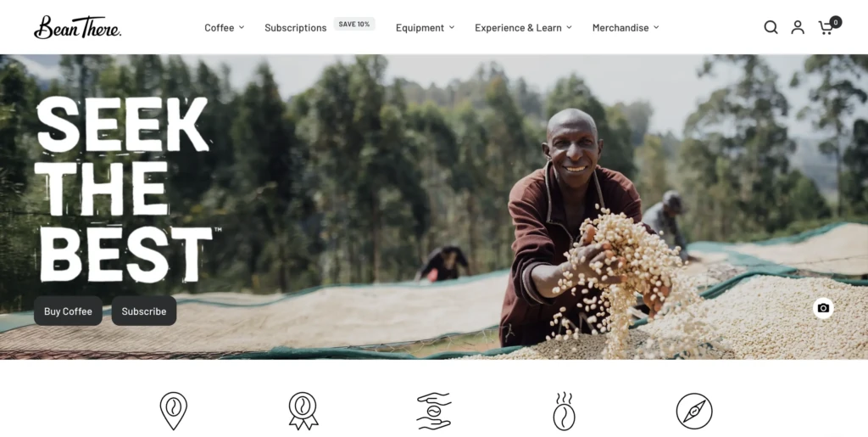The image size is (868, 437).
Task: Click the Buy Coffee button
Action: click(x=68, y=311)
